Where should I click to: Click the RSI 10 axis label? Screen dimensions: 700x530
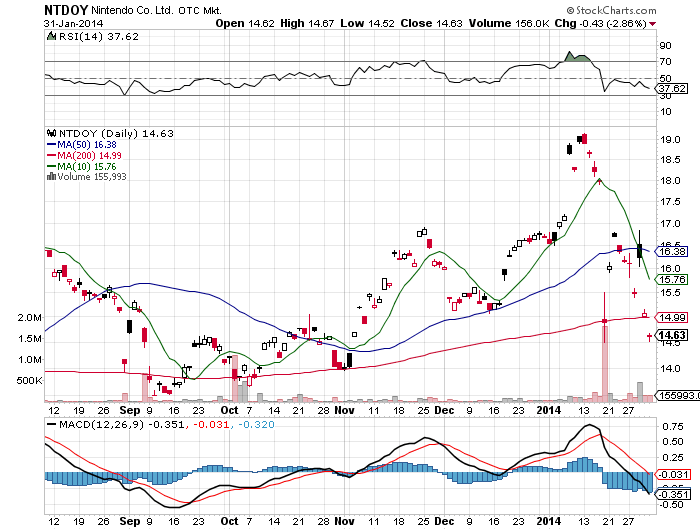pos(665,112)
